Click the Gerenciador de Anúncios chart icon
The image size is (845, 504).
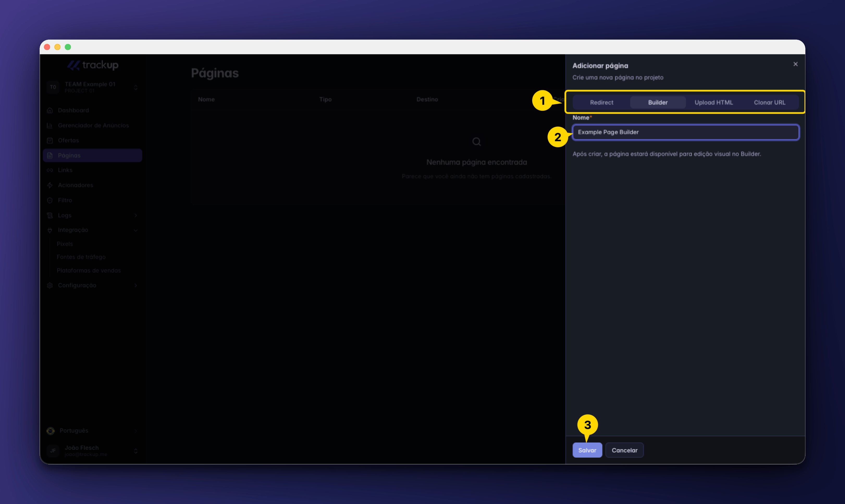click(50, 125)
